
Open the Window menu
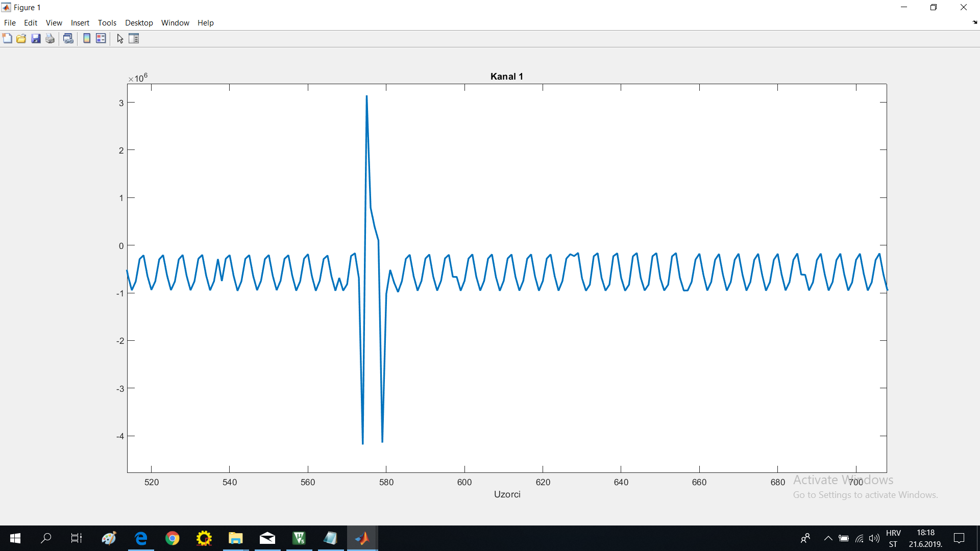[175, 23]
